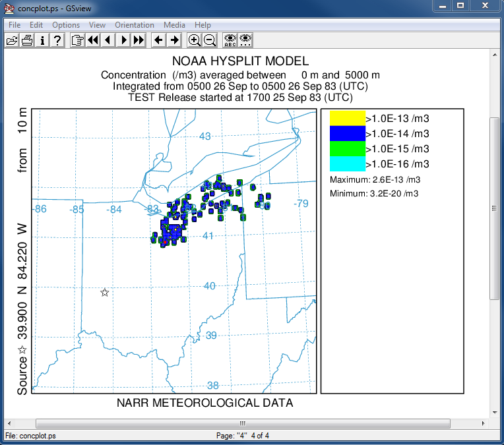This screenshot has height=445, width=504.
Task: Click 'NARR METEOROLOGICAL DATA' caption
Action: (x=205, y=403)
